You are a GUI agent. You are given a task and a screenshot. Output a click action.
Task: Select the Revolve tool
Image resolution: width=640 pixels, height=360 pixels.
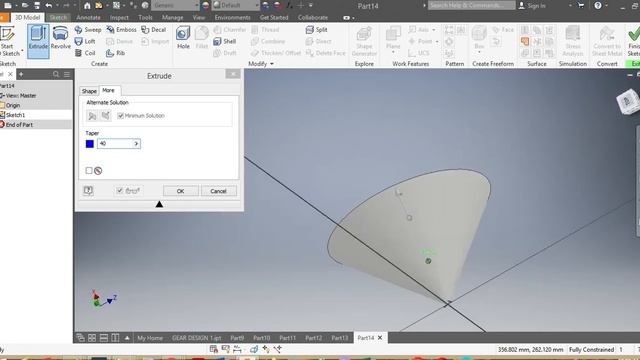tap(60, 38)
